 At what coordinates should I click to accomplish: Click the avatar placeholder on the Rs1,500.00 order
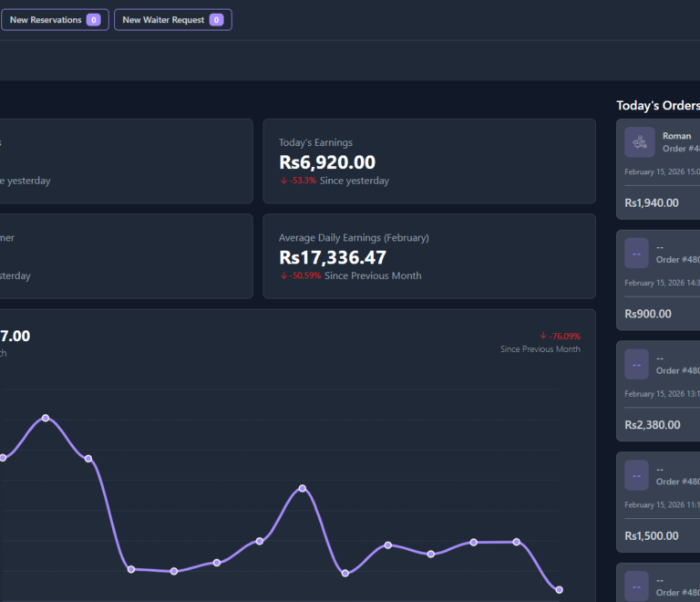636,474
